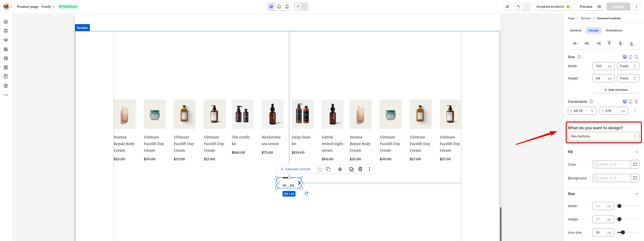Image resolution: width=644 pixels, height=241 pixels.
Task: Open the Width Fixed mode dropdown
Action: tap(628, 66)
